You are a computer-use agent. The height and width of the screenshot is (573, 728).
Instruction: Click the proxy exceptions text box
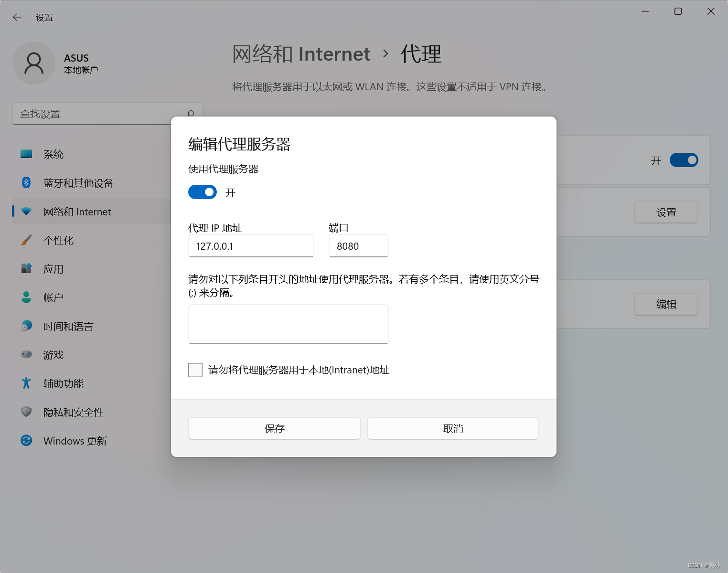point(289,324)
